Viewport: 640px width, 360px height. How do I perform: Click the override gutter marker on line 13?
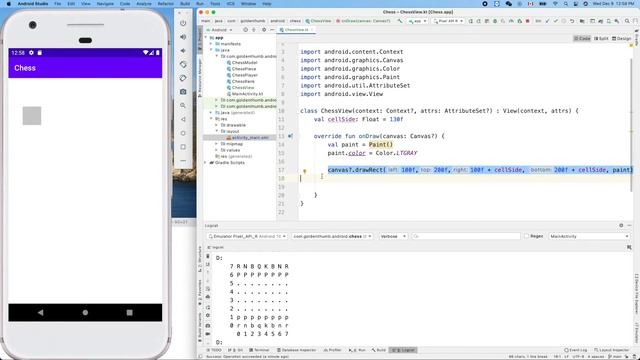tap(290, 136)
